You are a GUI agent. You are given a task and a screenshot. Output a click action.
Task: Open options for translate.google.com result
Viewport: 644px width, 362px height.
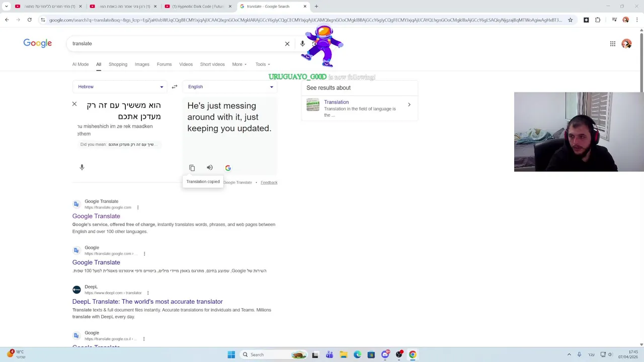(138, 208)
